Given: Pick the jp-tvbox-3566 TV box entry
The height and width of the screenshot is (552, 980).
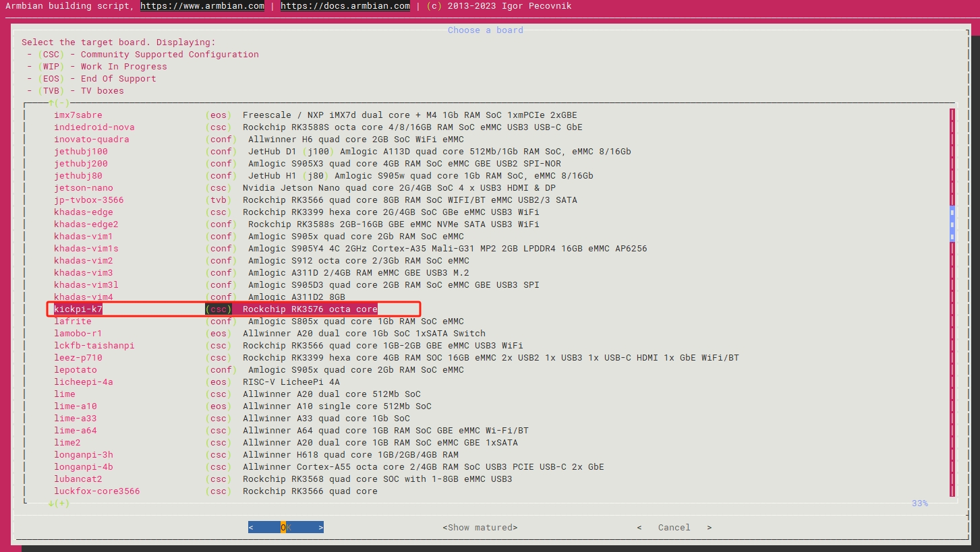Looking at the screenshot, I should tap(89, 200).
